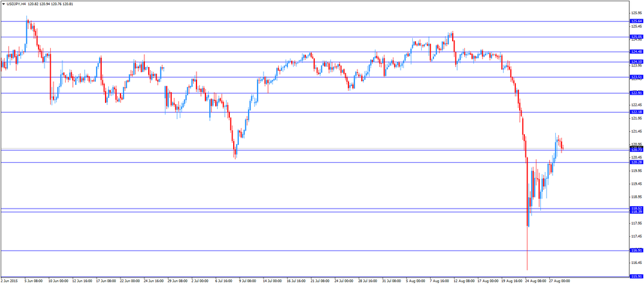
Task: Select the 125.05 horizontal line price label
Action: coord(636,37)
